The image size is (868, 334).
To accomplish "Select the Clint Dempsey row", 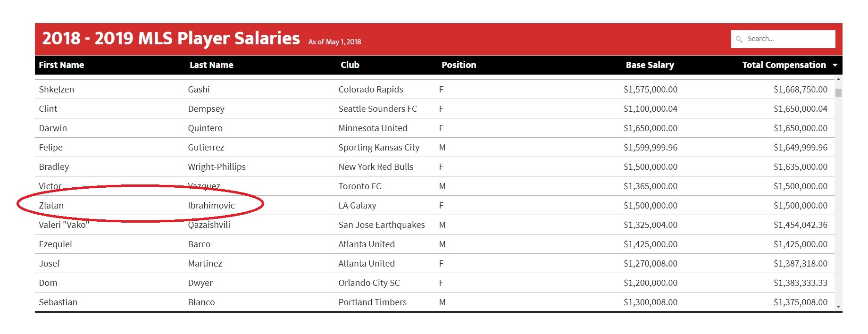I will [x=434, y=109].
